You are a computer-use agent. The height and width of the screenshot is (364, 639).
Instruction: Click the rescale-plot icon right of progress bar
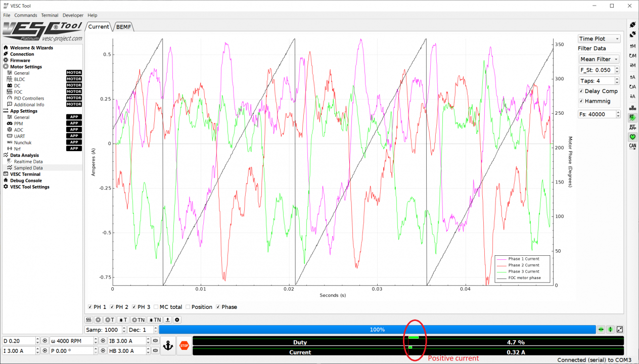620,330
